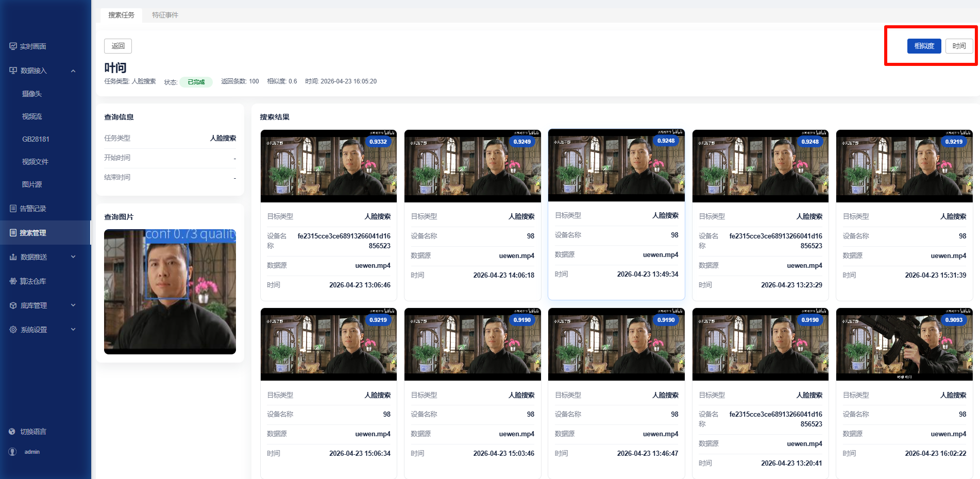Click the 切换语言 globe icon
The height and width of the screenshot is (479, 980).
12,432
